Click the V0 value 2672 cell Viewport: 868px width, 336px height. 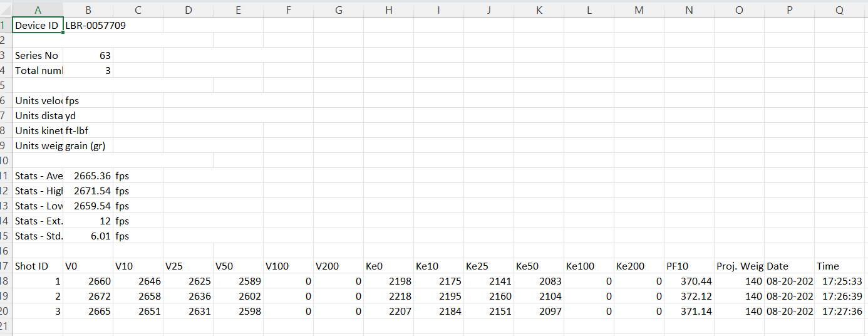click(x=88, y=296)
